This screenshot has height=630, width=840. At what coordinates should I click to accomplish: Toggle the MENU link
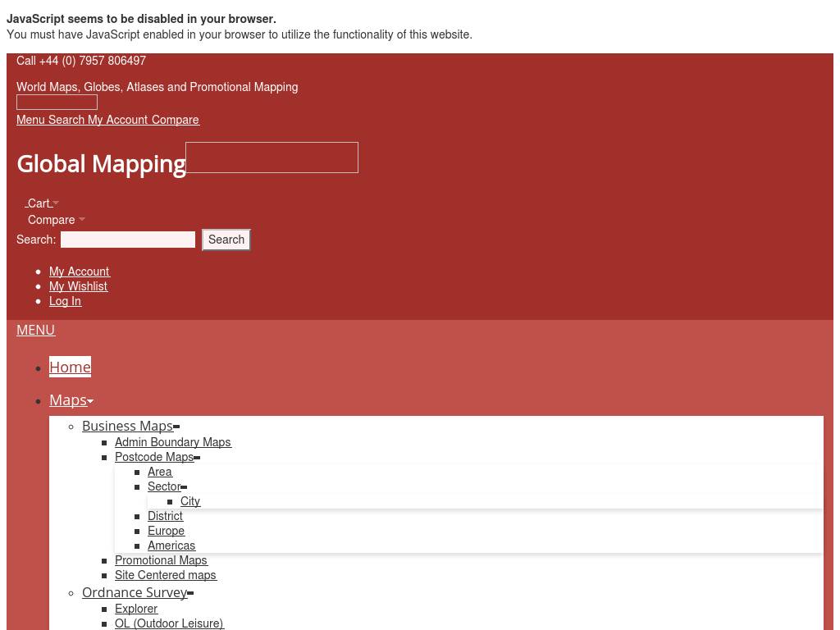[35, 330]
